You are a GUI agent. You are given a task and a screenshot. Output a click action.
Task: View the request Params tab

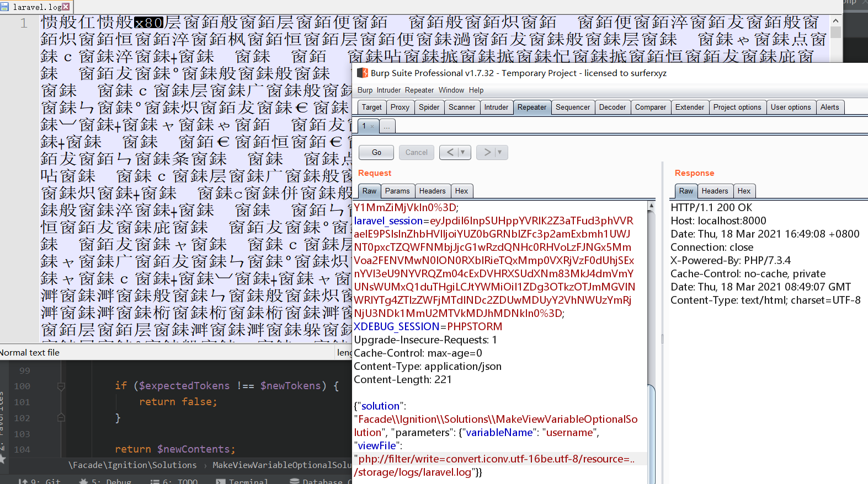pos(397,191)
